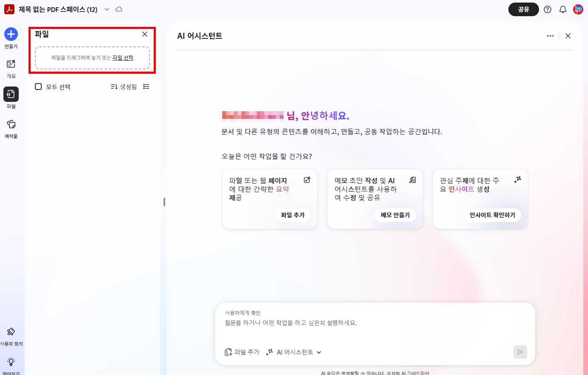Screen dimensions: 588x375
Task: Close the AI 어시스턴트 panel
Action: 568,36
